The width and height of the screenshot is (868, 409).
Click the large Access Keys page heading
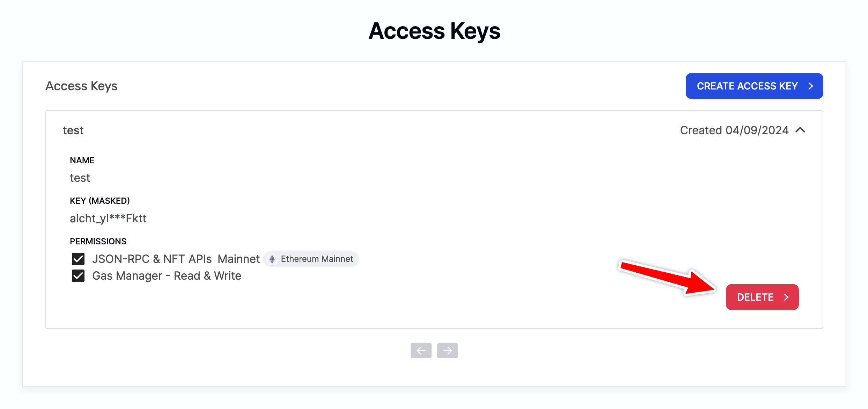(434, 31)
